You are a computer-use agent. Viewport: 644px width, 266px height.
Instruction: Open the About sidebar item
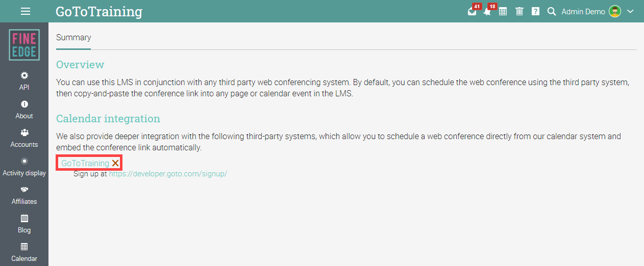(24, 110)
